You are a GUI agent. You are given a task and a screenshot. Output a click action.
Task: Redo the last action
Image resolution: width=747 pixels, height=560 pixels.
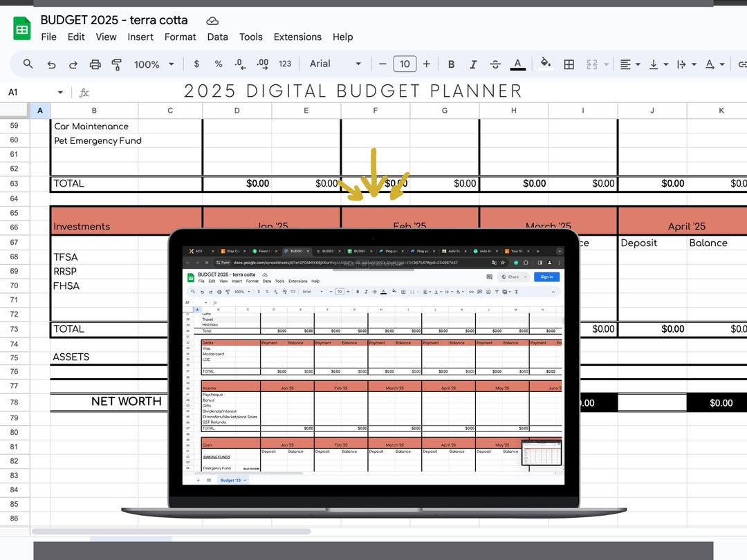coord(73,64)
